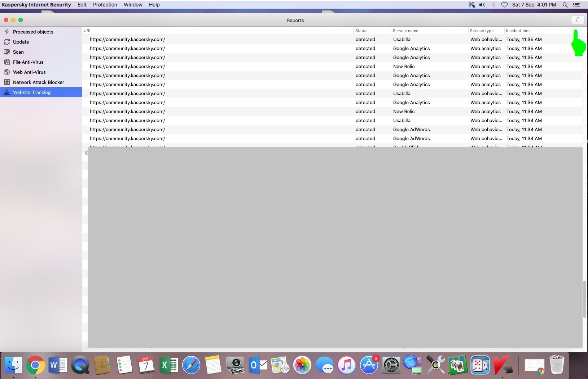Open Microsoft Outlook in the Dock
Viewport: 588px width, 379px height.
point(258,365)
